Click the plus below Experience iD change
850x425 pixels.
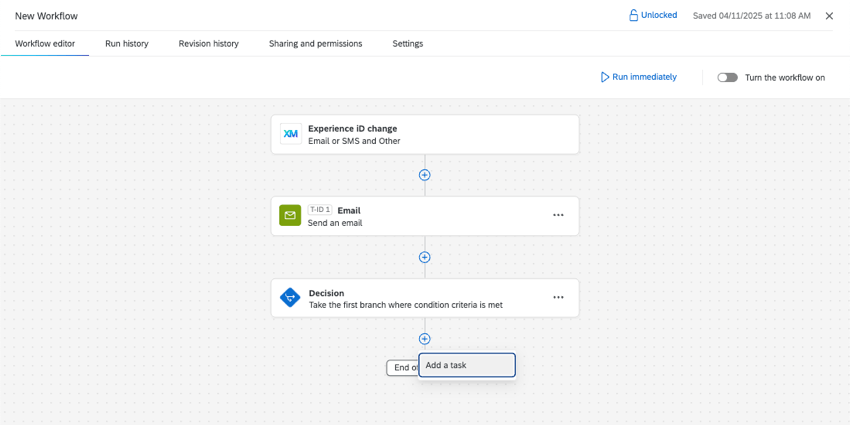pos(424,175)
